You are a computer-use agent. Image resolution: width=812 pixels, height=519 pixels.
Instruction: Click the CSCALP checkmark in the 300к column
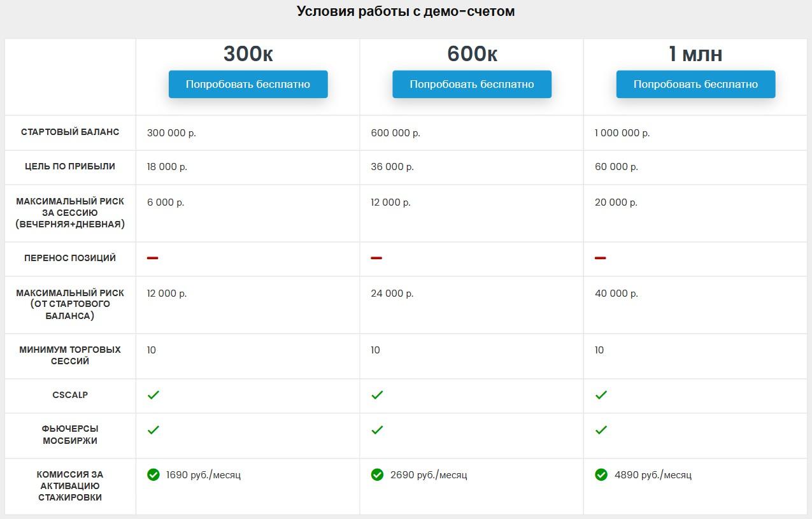click(153, 395)
